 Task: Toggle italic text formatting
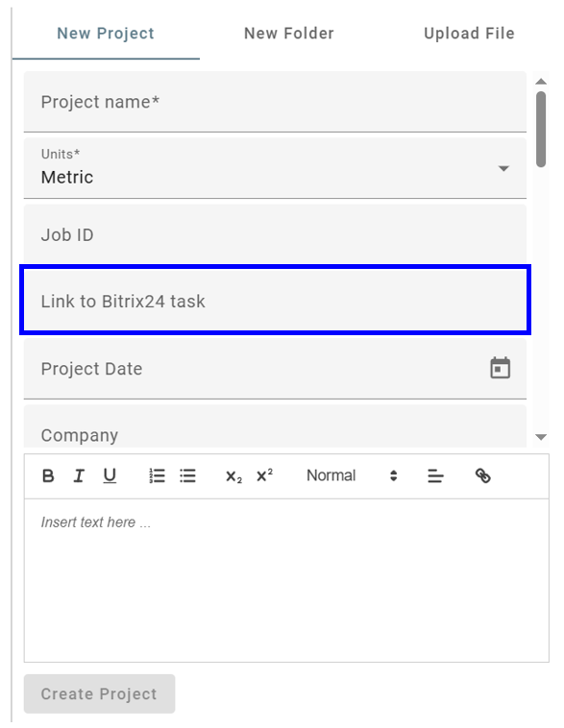tap(79, 476)
